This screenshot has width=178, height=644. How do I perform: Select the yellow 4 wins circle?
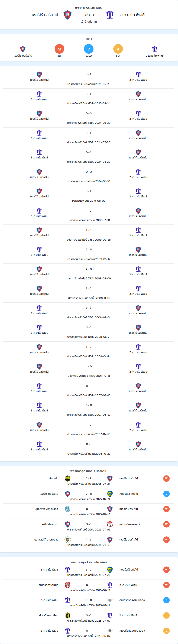tap(118, 49)
